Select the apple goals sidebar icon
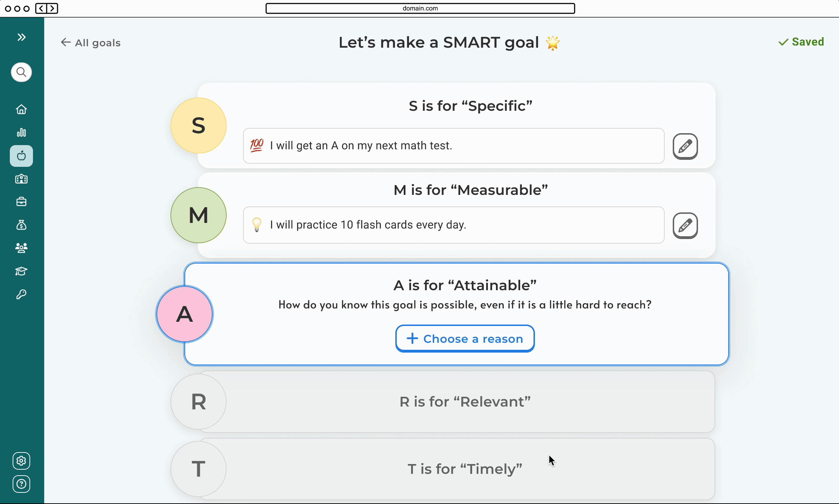The height and width of the screenshot is (504, 839). click(x=21, y=156)
